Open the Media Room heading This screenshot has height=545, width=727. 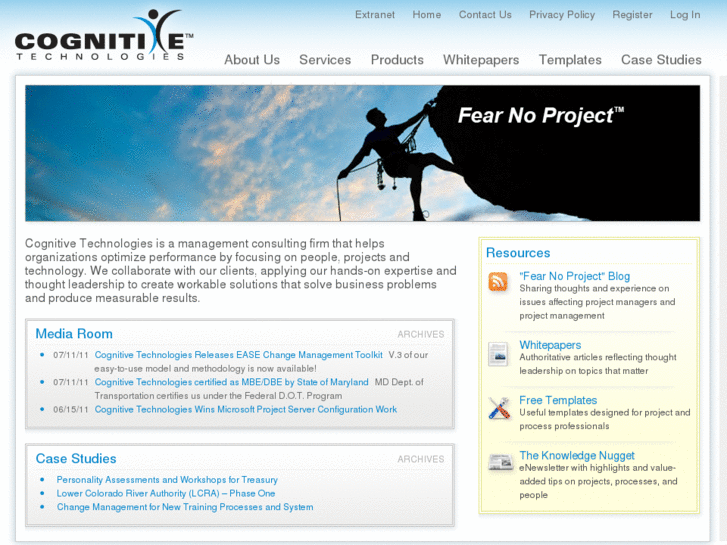click(74, 334)
